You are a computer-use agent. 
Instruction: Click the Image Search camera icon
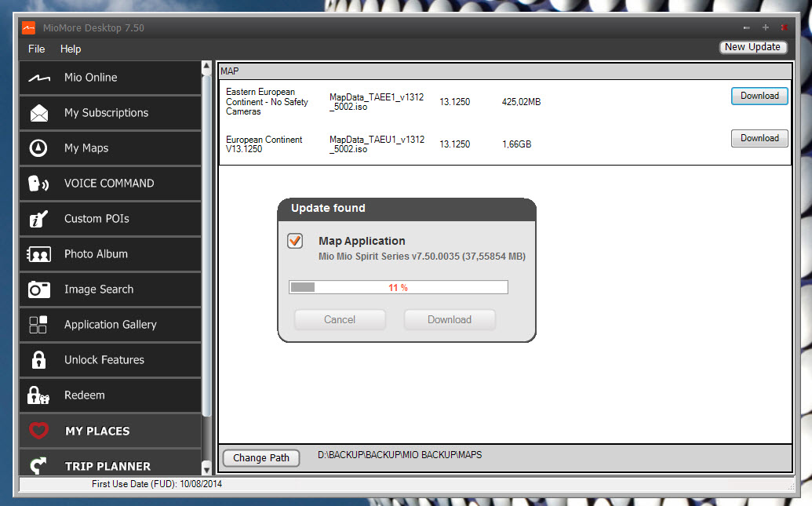(39, 289)
